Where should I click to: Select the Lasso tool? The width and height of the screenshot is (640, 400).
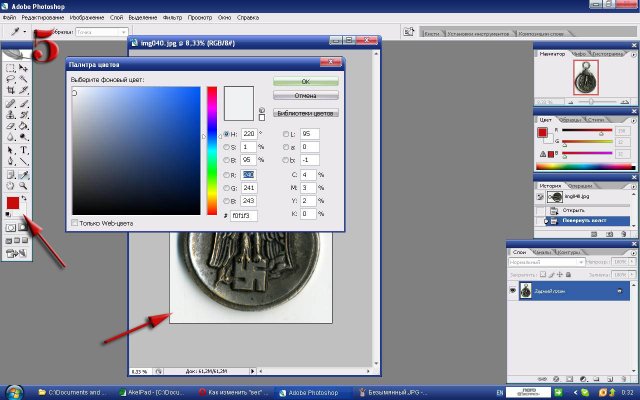coord(11,79)
